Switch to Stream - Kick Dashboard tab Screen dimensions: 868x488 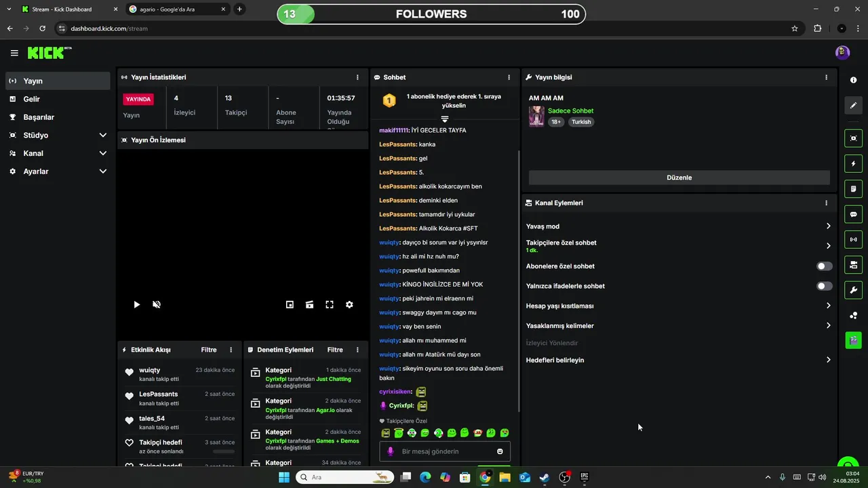69,9
